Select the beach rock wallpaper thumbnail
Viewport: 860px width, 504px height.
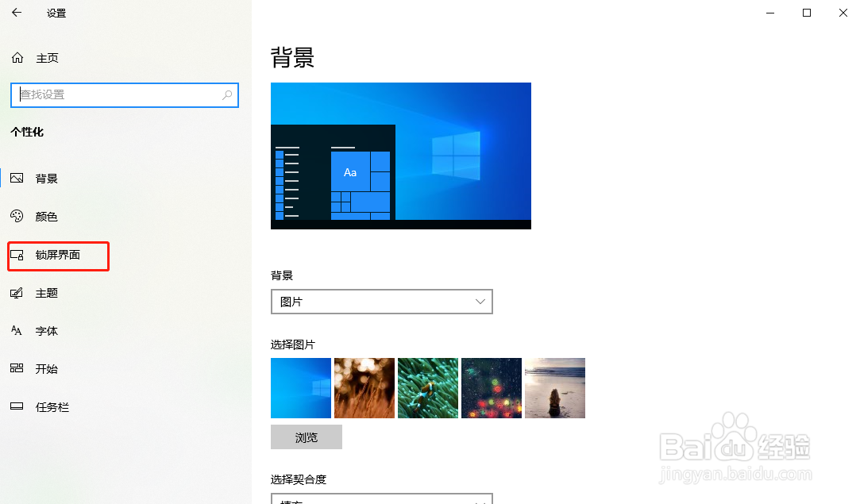tap(555, 388)
